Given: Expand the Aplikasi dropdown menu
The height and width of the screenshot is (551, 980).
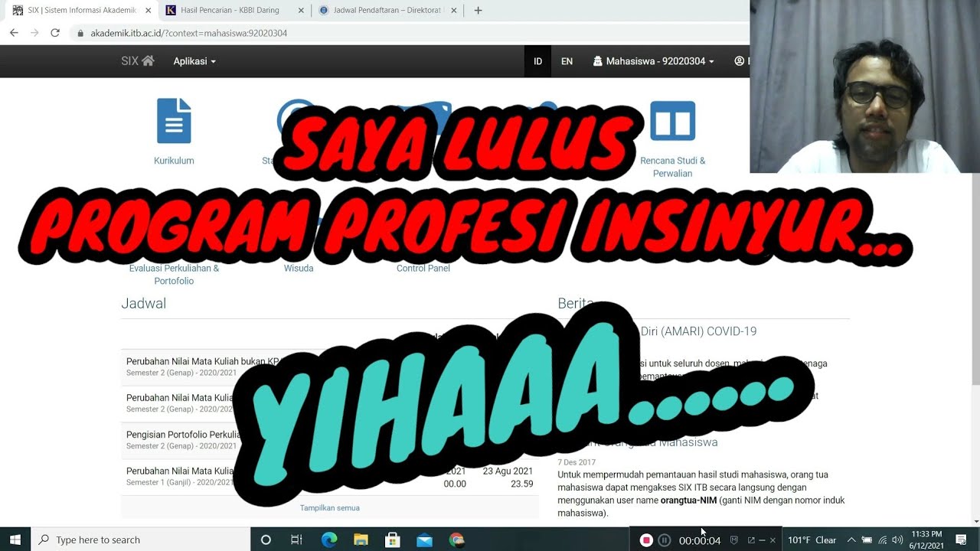Looking at the screenshot, I should [194, 61].
